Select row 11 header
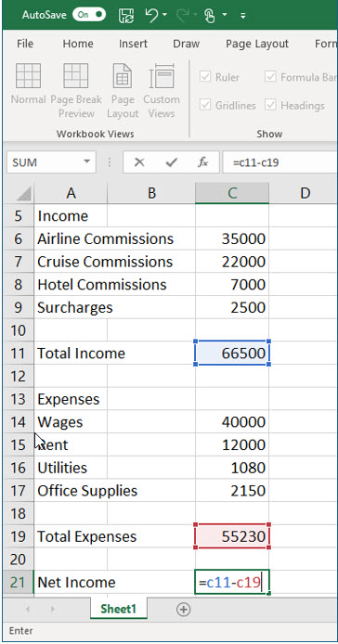This screenshot has width=338, height=644. [x=19, y=354]
